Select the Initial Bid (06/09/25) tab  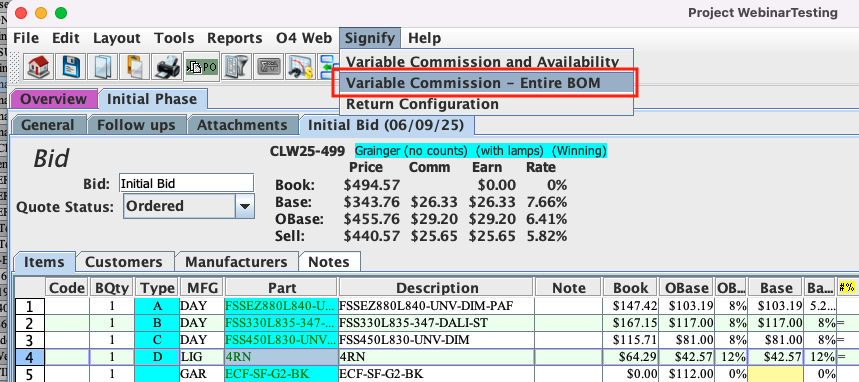click(386, 125)
